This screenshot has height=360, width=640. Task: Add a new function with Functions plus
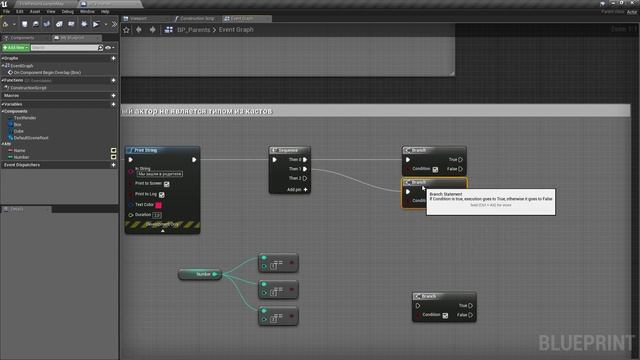[113, 80]
